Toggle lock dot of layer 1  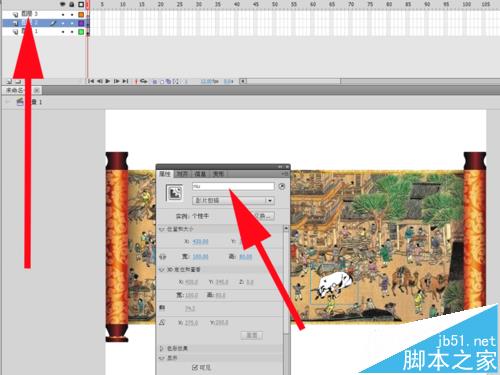[x=72, y=32]
